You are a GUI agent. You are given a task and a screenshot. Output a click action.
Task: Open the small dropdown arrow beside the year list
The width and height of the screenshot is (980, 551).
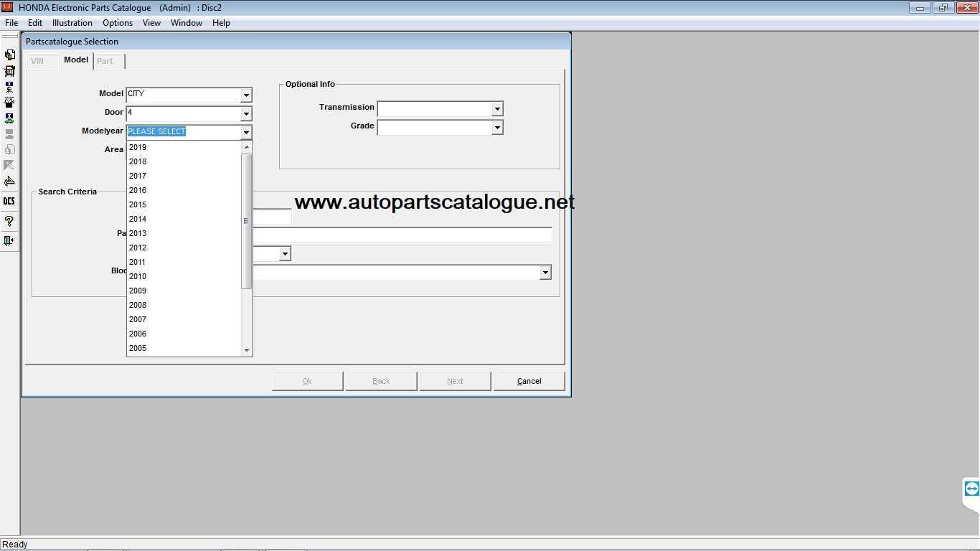(285, 254)
